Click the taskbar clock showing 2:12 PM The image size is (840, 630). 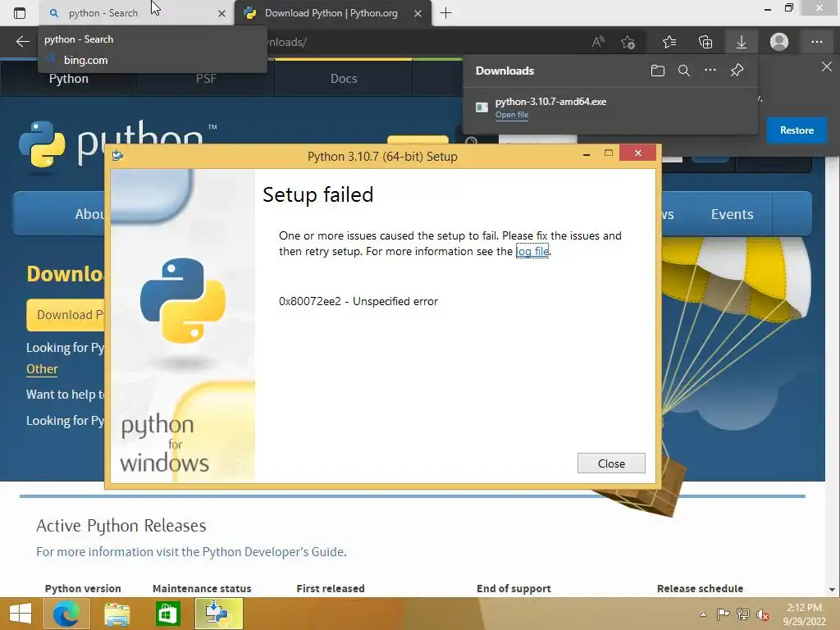click(x=804, y=614)
